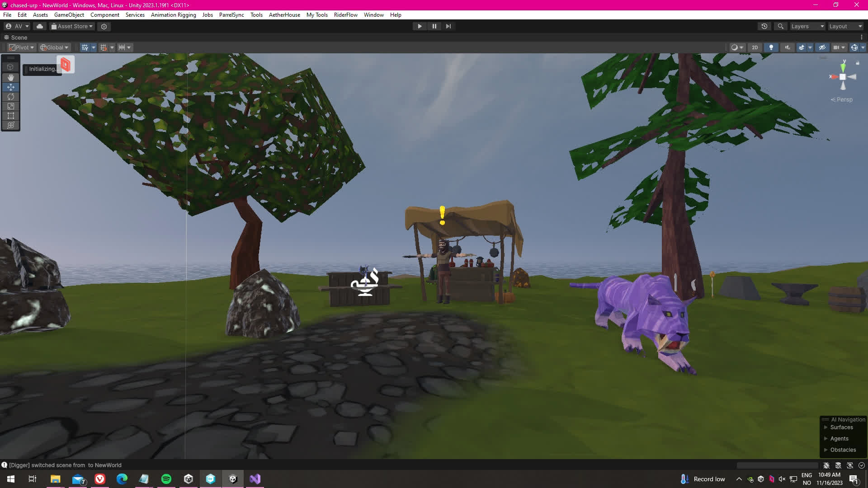Open the GameObject menu
This screenshot has height=488, width=868.
tap(69, 15)
